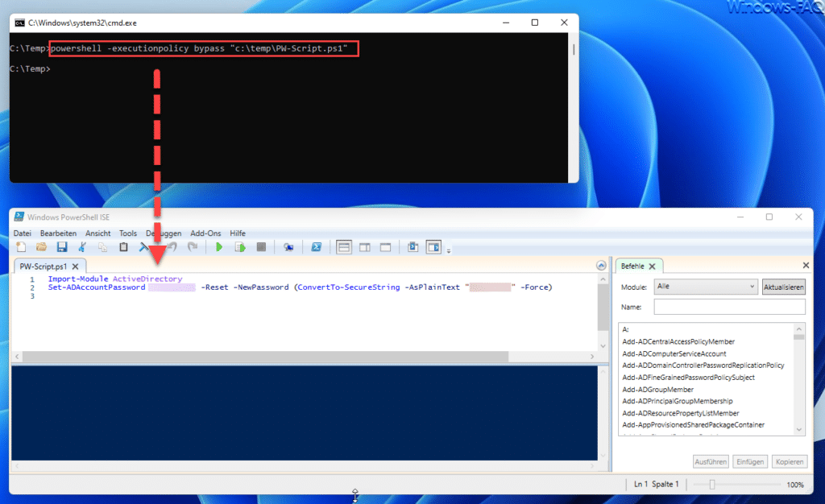
Task: Copy selection with the copy toolbar icon
Action: click(x=102, y=247)
